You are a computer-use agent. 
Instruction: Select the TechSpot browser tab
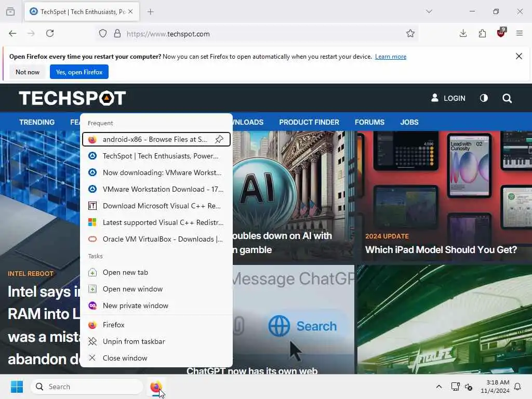[x=82, y=12]
